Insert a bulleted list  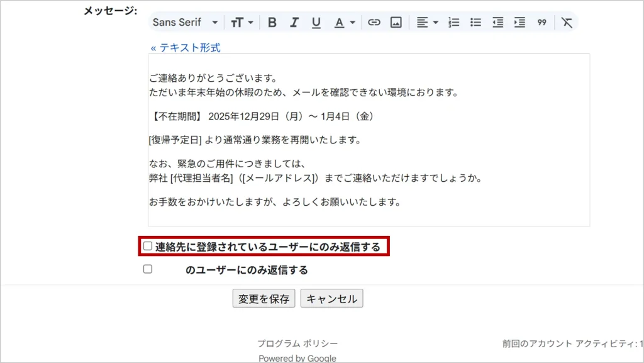(476, 23)
